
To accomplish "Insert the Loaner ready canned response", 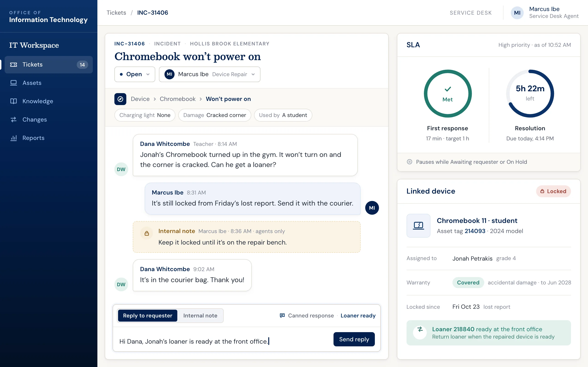I will (358, 316).
